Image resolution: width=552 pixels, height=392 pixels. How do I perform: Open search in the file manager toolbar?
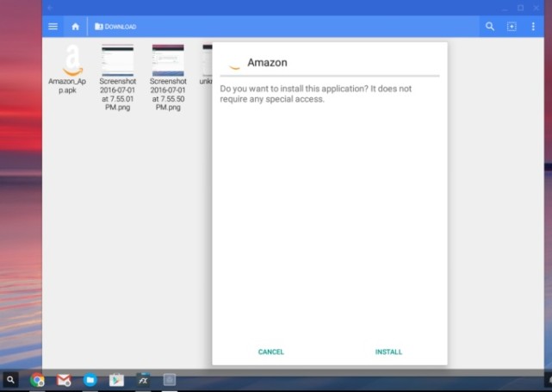(490, 27)
